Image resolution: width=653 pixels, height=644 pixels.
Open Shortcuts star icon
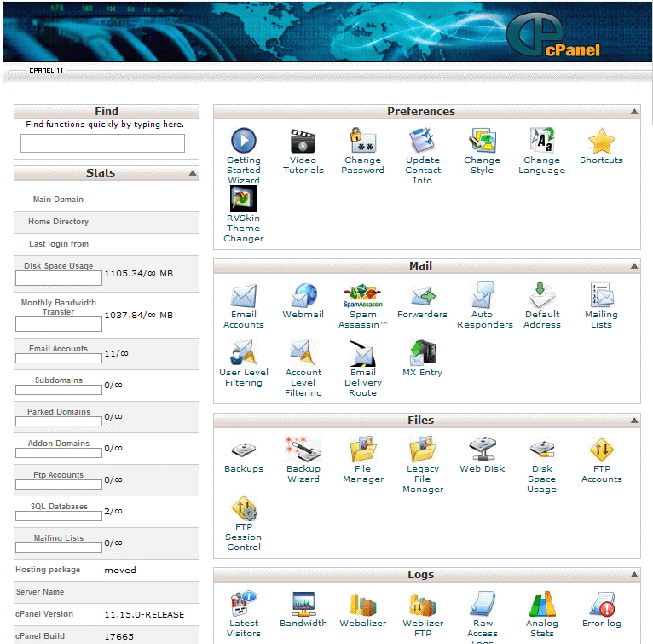601,141
